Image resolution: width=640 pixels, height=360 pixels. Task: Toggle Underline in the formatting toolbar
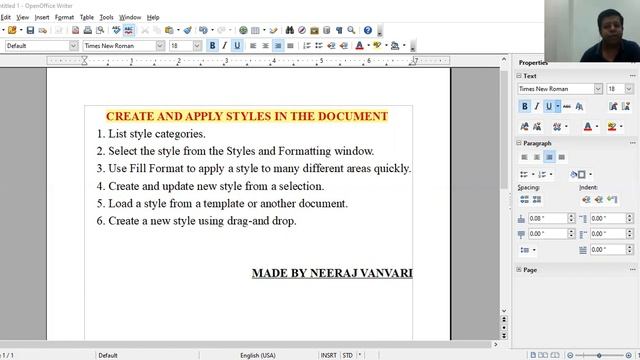237,46
